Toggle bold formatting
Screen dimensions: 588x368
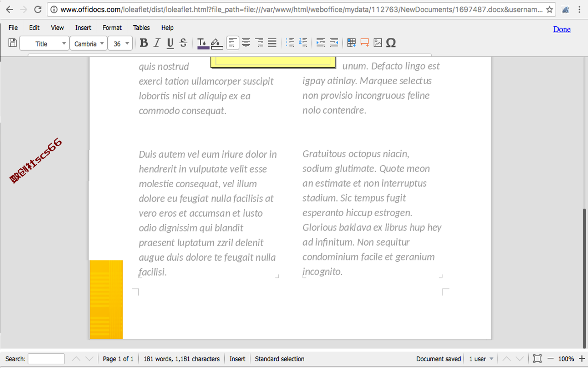pyautogui.click(x=144, y=43)
